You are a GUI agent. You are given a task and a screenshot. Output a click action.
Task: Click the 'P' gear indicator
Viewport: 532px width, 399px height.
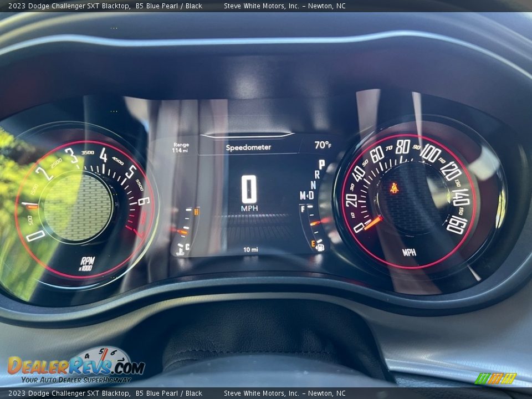tap(321, 165)
